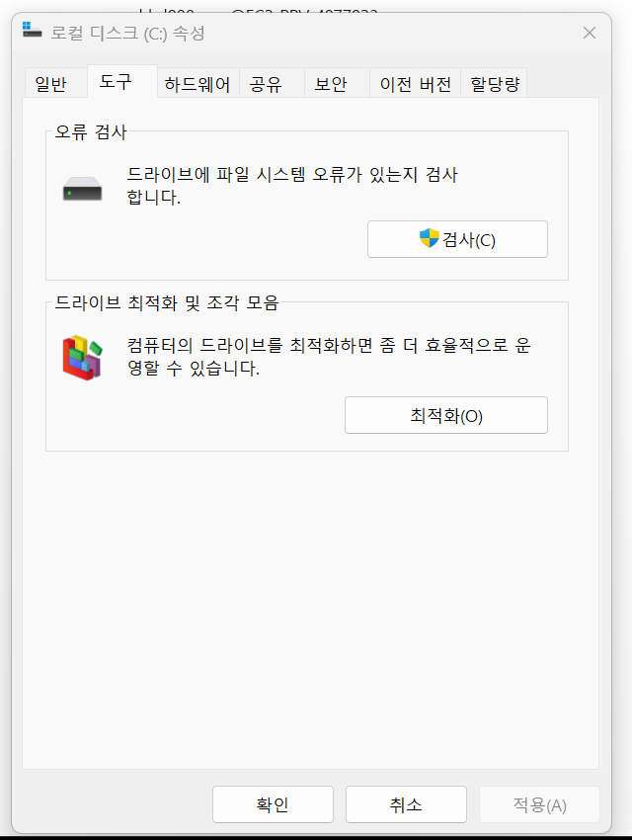This screenshot has width=632, height=840.
Task: Switch to the 이전 버전 tab
Action: pyautogui.click(x=416, y=84)
